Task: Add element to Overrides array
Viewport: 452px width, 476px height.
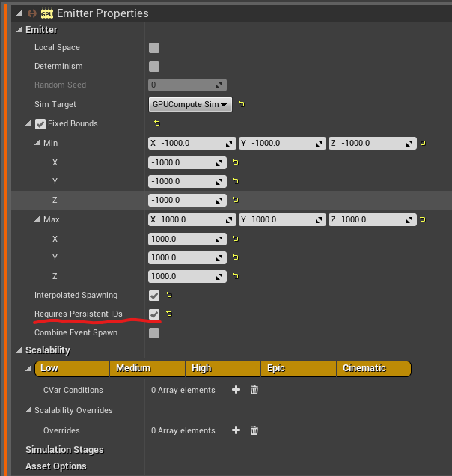Action: (x=236, y=430)
